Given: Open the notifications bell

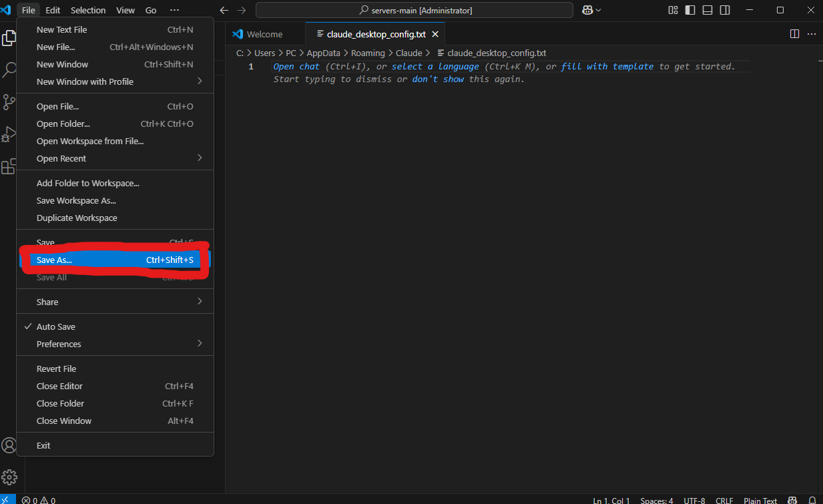Looking at the screenshot, I should click(x=812, y=500).
